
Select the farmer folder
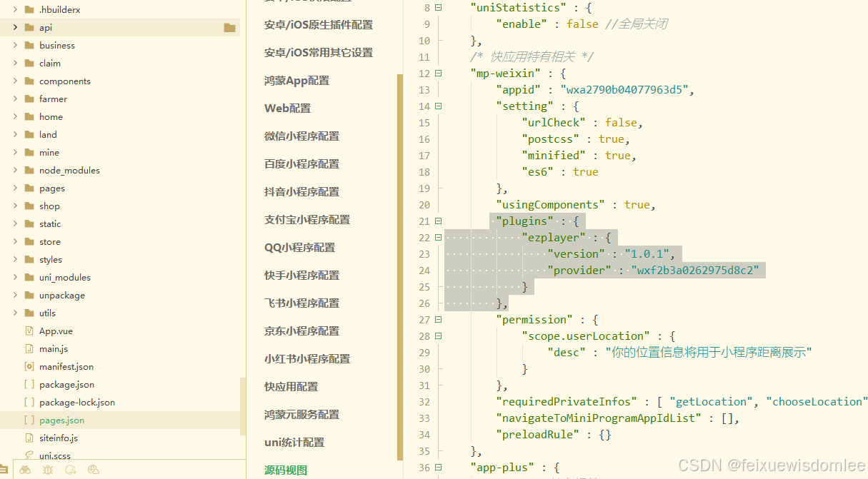coord(53,99)
